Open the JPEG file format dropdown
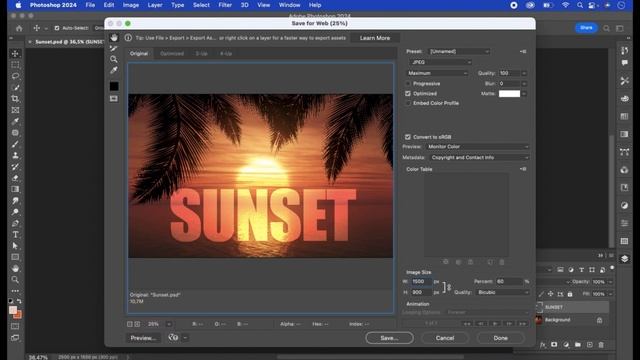Viewport: 640px width, 360px height. pos(440,62)
